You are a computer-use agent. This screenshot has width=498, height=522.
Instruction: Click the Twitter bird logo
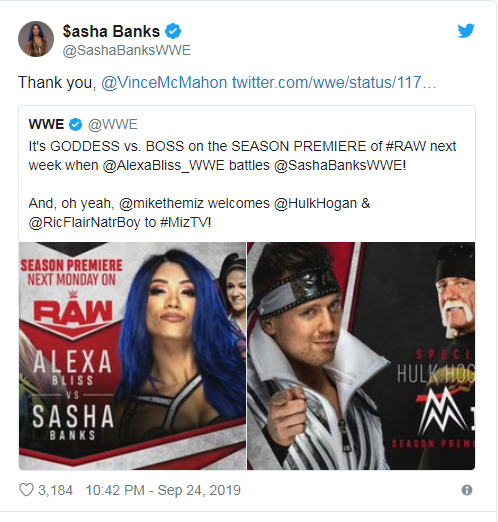pos(466,31)
